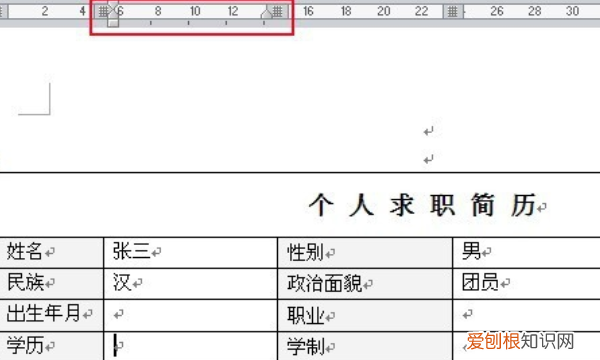600x360 pixels.
Task: Click the empty cell beside 出生年月
Action: tap(190, 315)
